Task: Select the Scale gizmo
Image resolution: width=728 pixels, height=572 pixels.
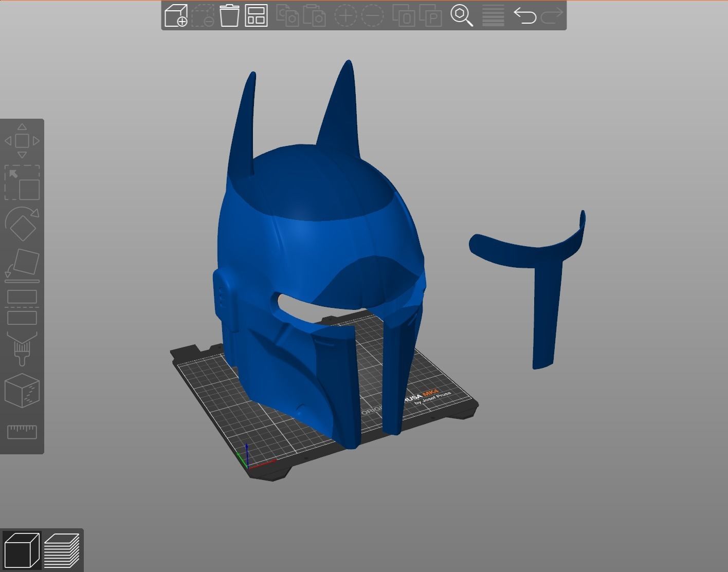Action: (22, 182)
